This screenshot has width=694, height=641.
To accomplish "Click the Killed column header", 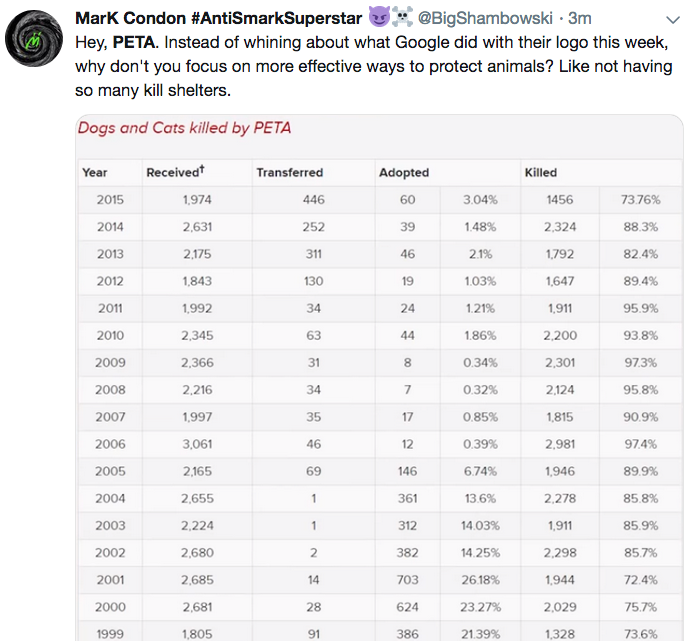I will pos(541,173).
